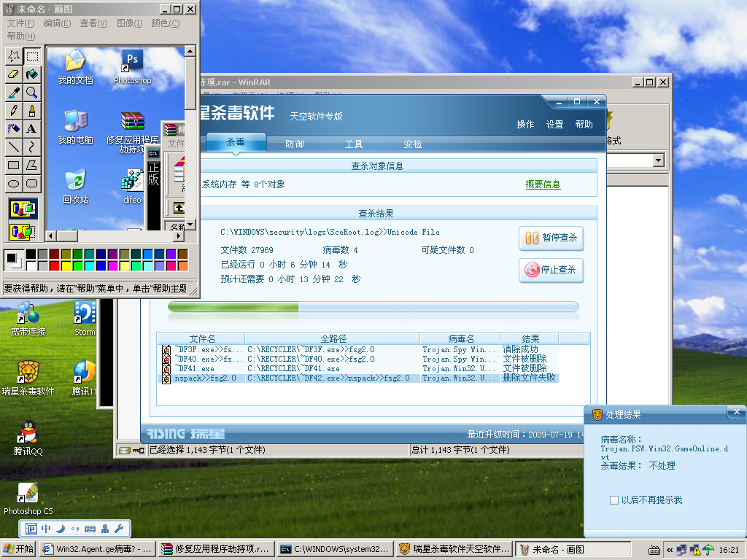
Task: Click the 暂停查杀 pause scan button
Action: click(x=551, y=238)
